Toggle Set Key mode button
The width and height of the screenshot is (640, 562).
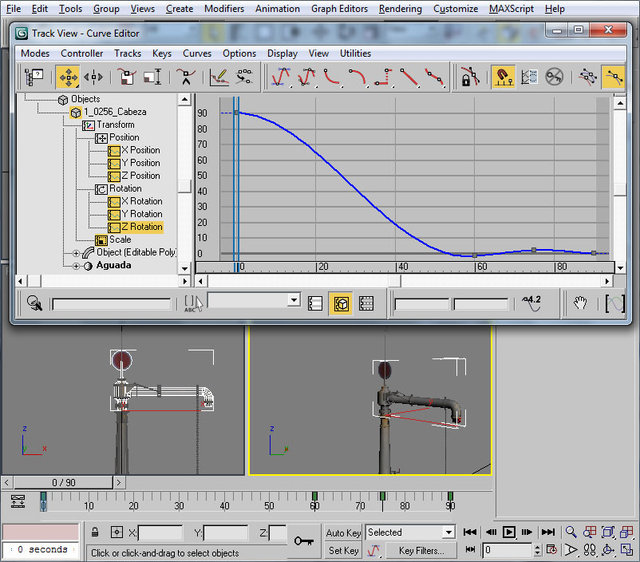click(343, 550)
